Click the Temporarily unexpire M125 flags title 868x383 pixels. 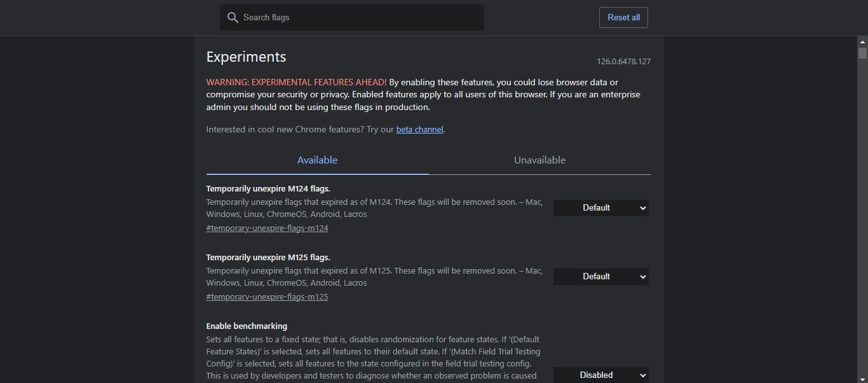(x=268, y=258)
